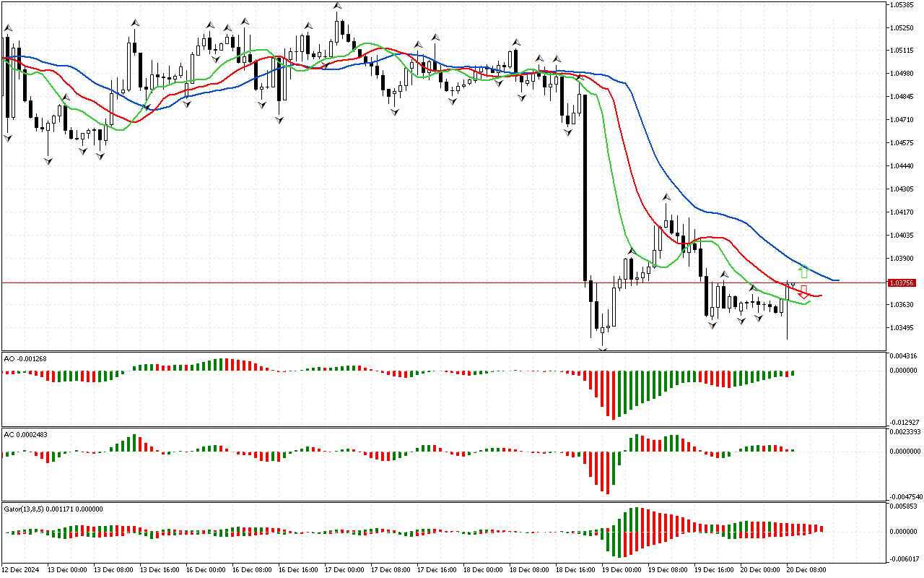This screenshot has width=924, height=578.
Task: Click the 13 Dec 00:00 time label
Action: (67, 570)
